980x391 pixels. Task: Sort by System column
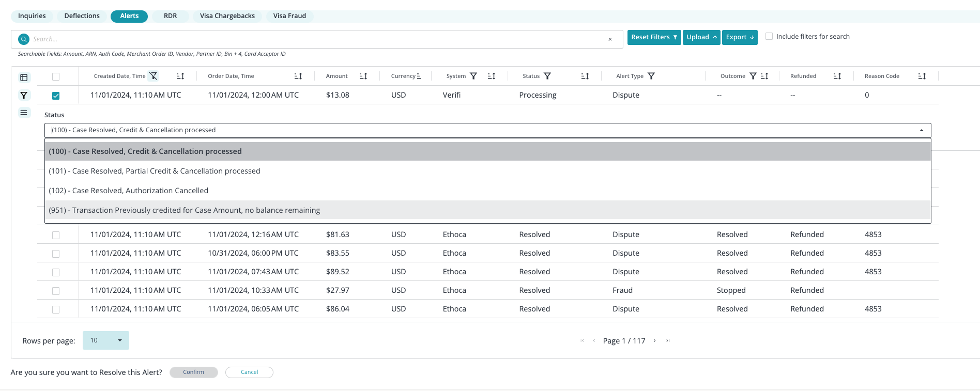pos(492,76)
